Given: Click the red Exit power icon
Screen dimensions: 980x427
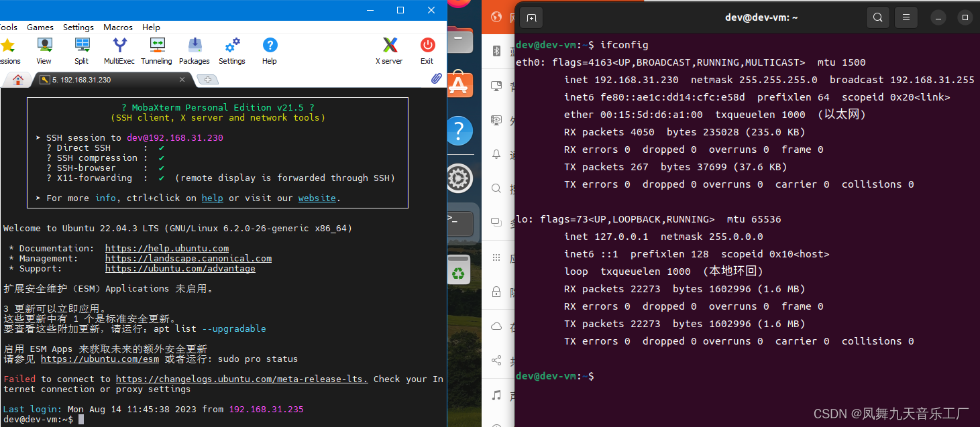Looking at the screenshot, I should coord(427,46).
